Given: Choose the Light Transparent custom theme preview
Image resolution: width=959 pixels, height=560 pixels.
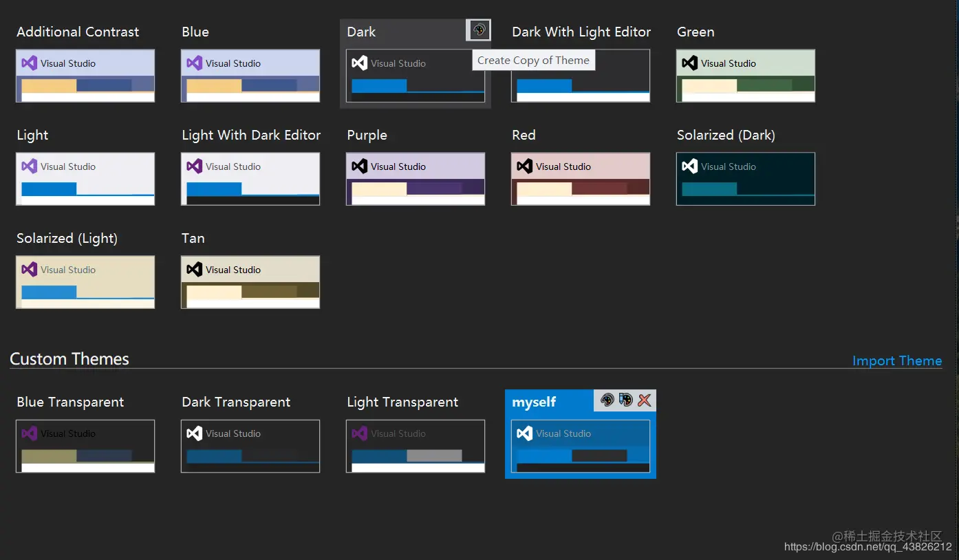Looking at the screenshot, I should (416, 446).
